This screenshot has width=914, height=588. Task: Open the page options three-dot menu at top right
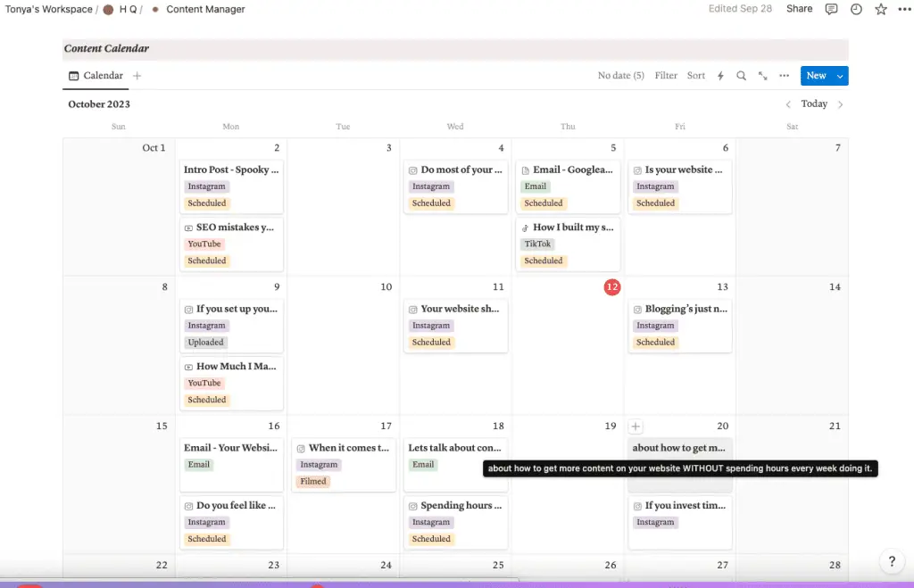904,9
